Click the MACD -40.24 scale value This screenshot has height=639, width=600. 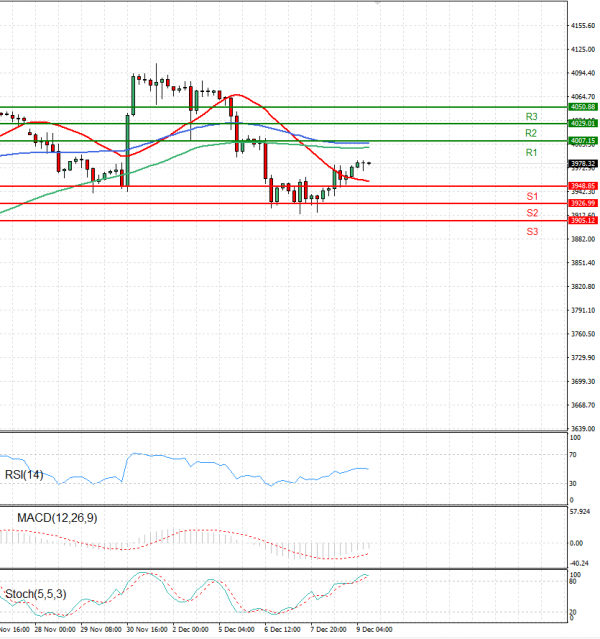(x=579, y=564)
